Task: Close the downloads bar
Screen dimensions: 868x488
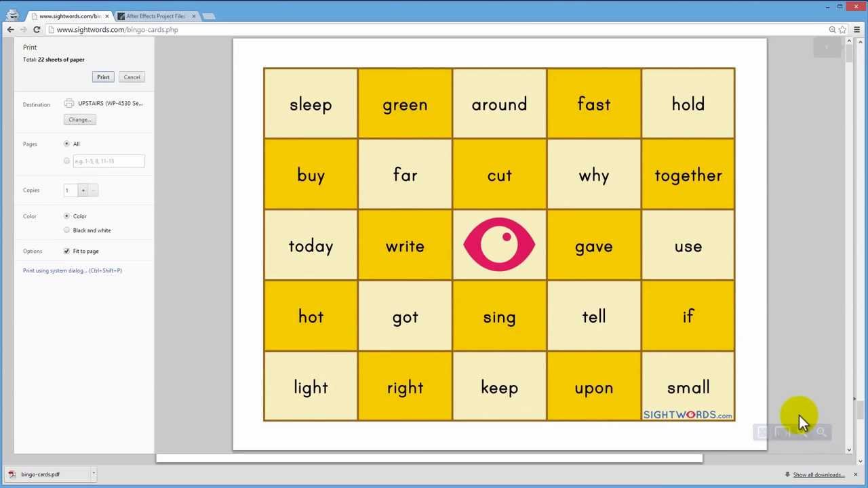Action: click(856, 474)
